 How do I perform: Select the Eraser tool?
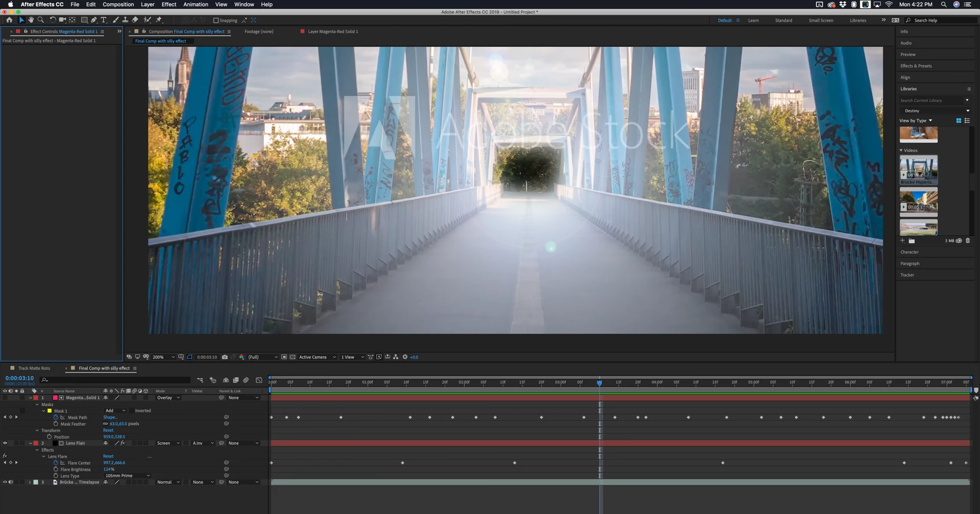[135, 20]
